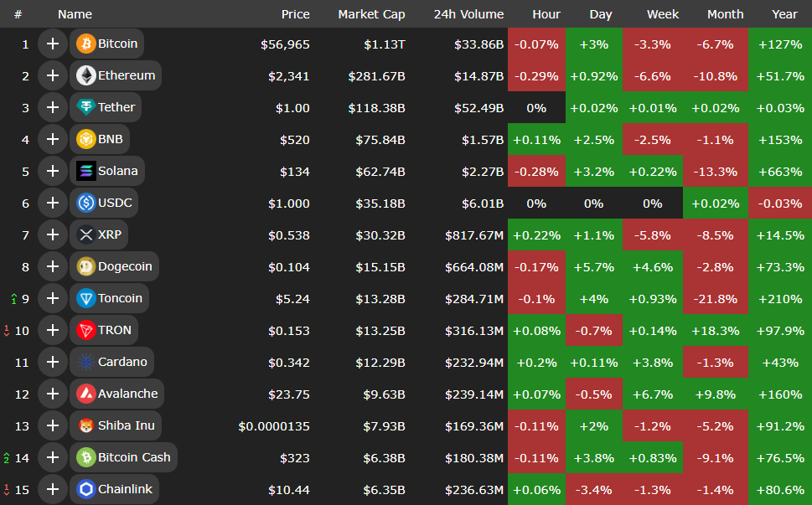
Task: Add XRP using its plus button
Action: (x=52, y=234)
